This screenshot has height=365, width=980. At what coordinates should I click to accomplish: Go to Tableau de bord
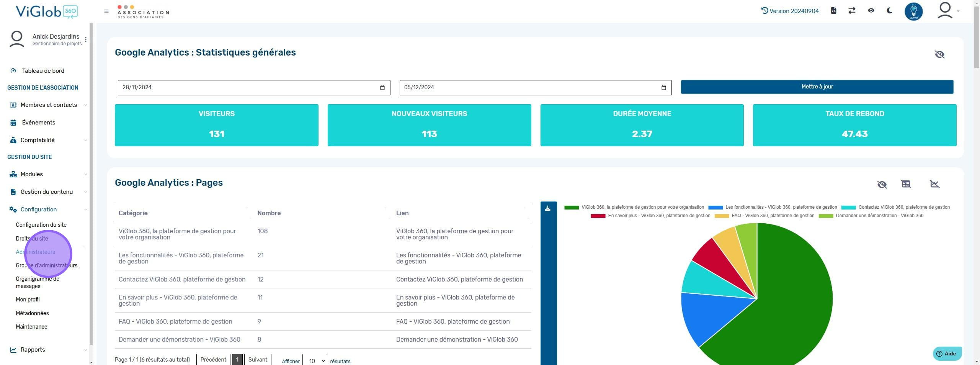(43, 71)
